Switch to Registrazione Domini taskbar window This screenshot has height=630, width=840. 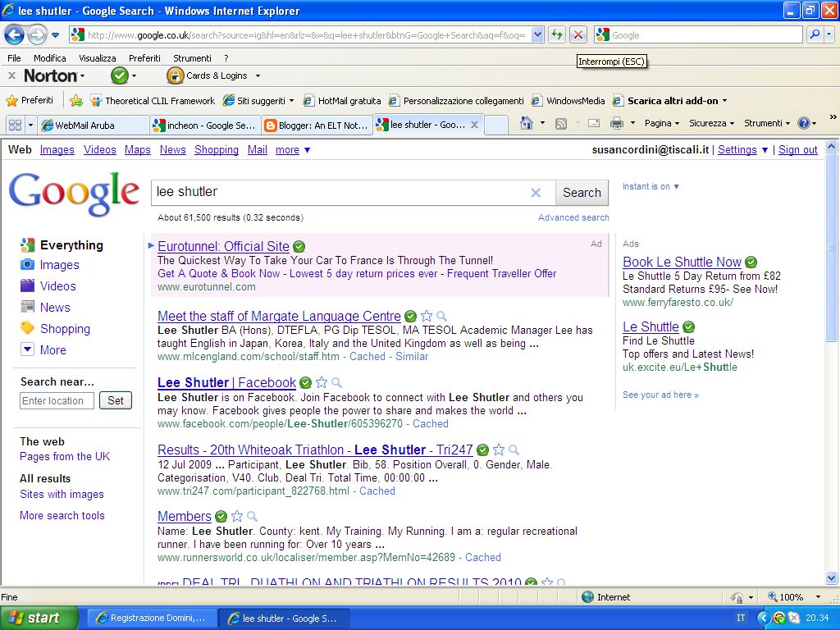(x=152, y=618)
